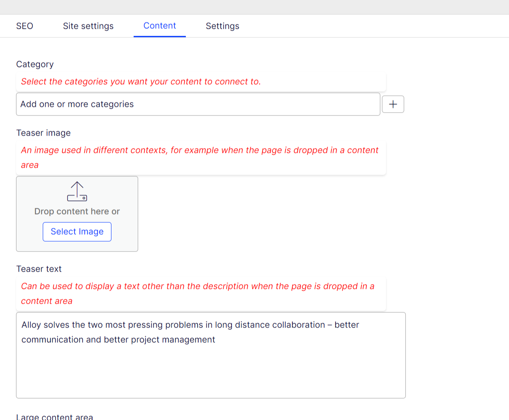Image resolution: width=509 pixels, height=420 pixels.
Task: Click into the Teaser text textarea
Action: tap(211, 370)
